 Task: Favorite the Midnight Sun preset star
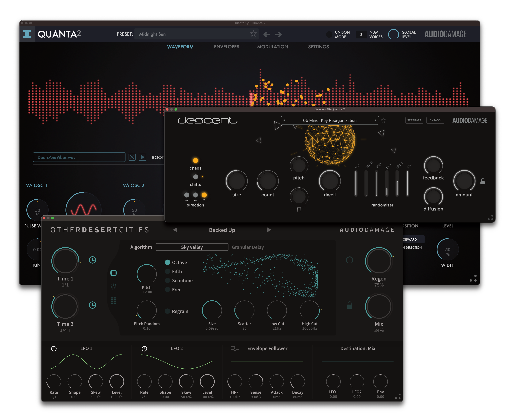point(253,33)
